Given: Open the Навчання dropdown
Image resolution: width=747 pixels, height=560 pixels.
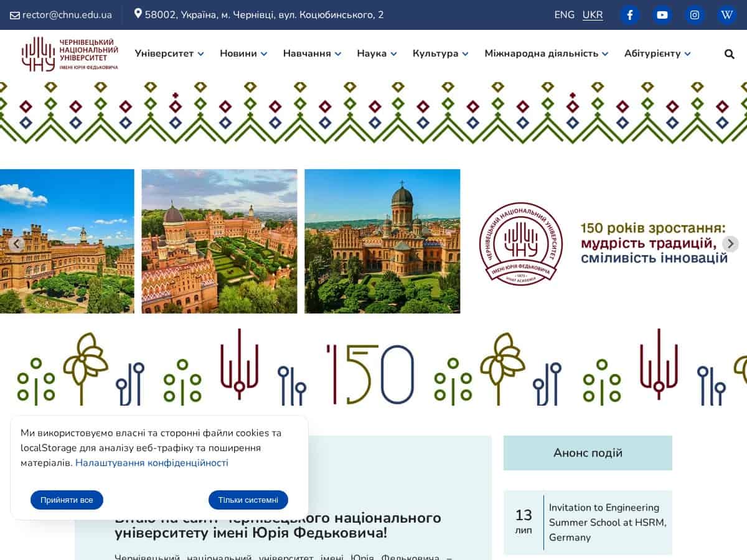Looking at the screenshot, I should 312,54.
